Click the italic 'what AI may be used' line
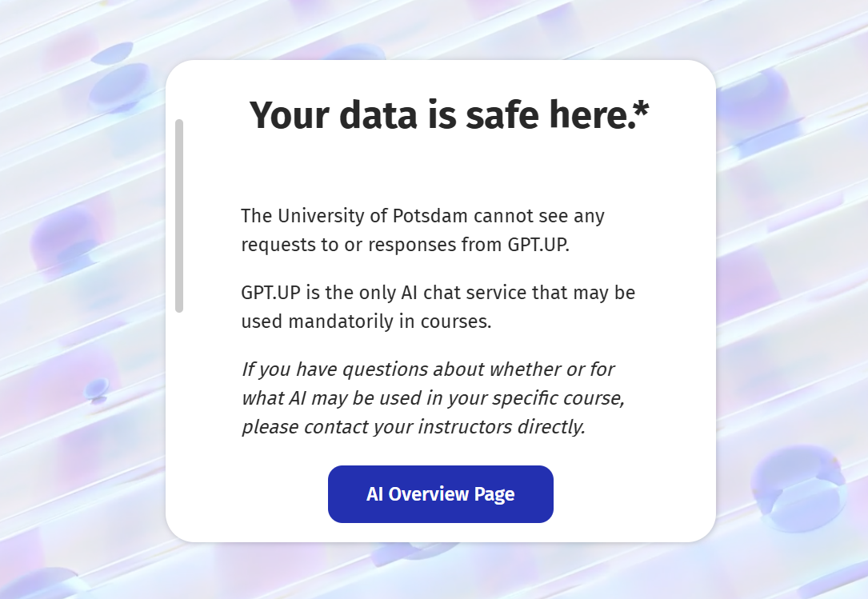The image size is (868, 599). click(432, 398)
